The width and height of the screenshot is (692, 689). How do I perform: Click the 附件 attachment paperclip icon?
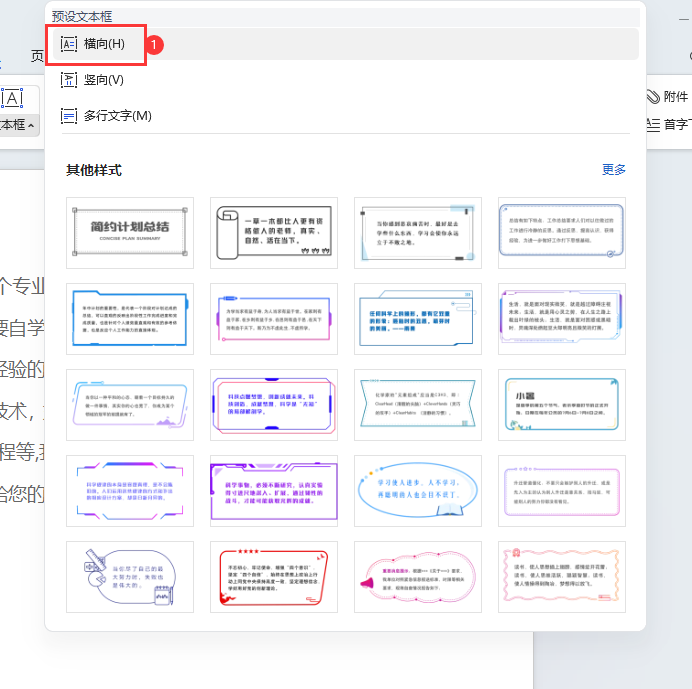point(653,97)
